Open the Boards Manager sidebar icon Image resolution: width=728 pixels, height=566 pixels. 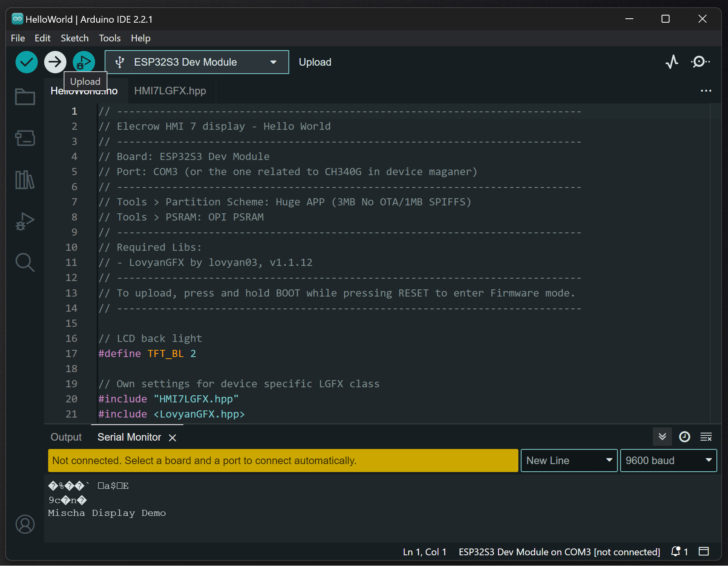click(25, 138)
